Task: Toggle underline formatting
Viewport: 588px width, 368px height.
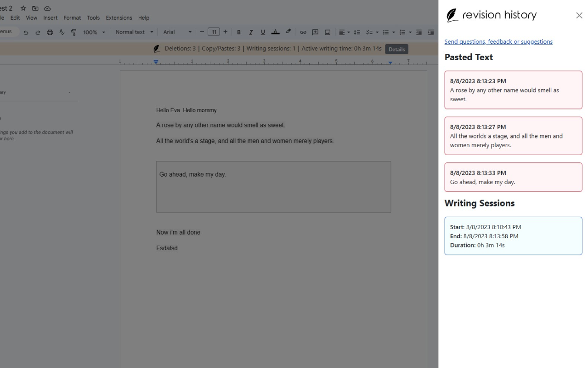Action: click(263, 32)
